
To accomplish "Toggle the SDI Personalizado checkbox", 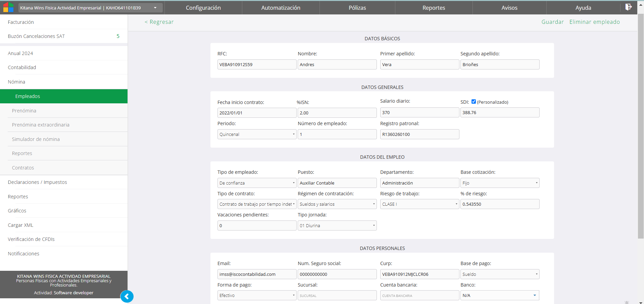I will point(474,102).
